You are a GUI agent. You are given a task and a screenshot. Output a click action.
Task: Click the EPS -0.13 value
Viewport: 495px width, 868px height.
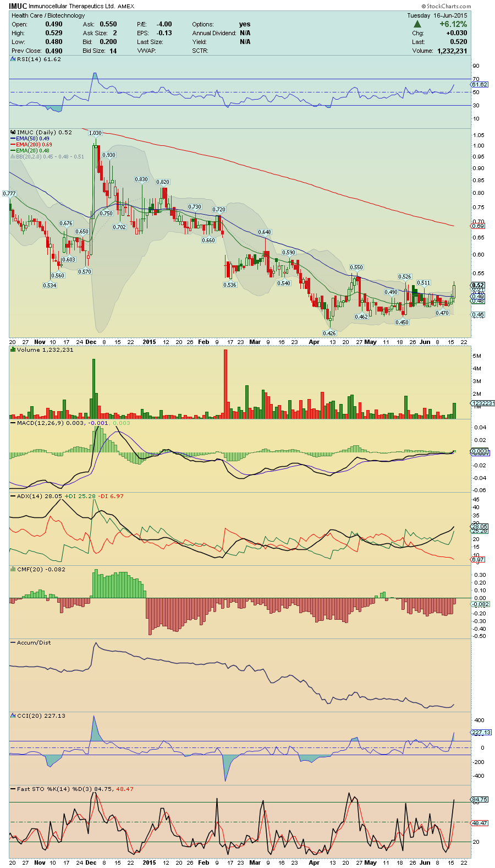coord(164,33)
